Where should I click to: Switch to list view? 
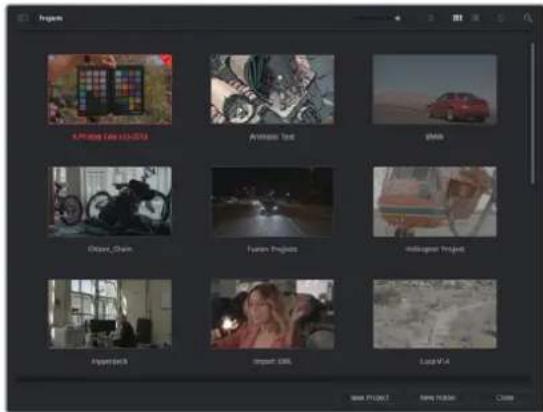coord(476,18)
